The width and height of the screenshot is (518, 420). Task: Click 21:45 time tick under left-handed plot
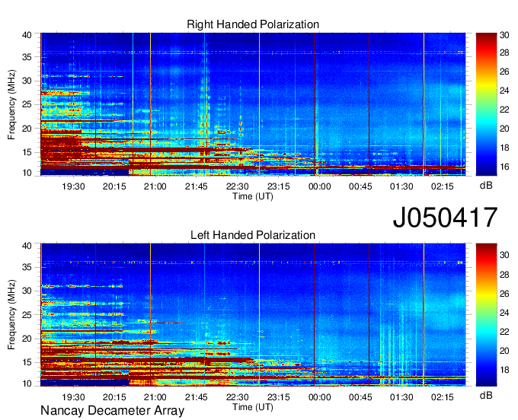(x=197, y=397)
